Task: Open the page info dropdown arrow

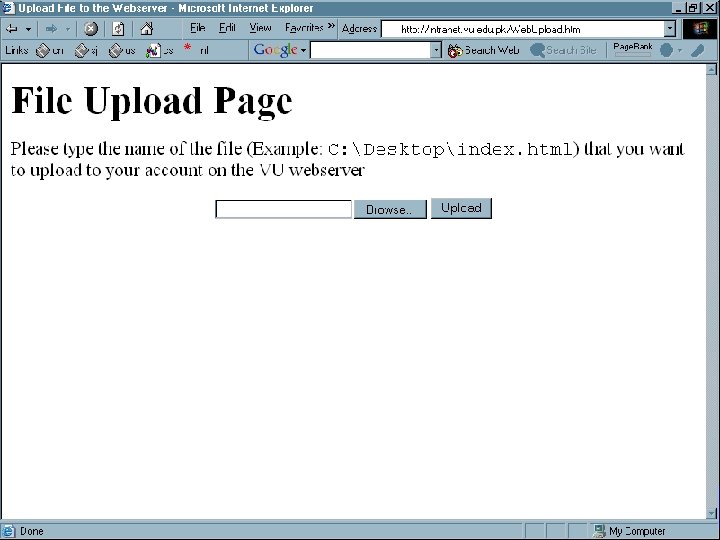Action: (x=680, y=51)
